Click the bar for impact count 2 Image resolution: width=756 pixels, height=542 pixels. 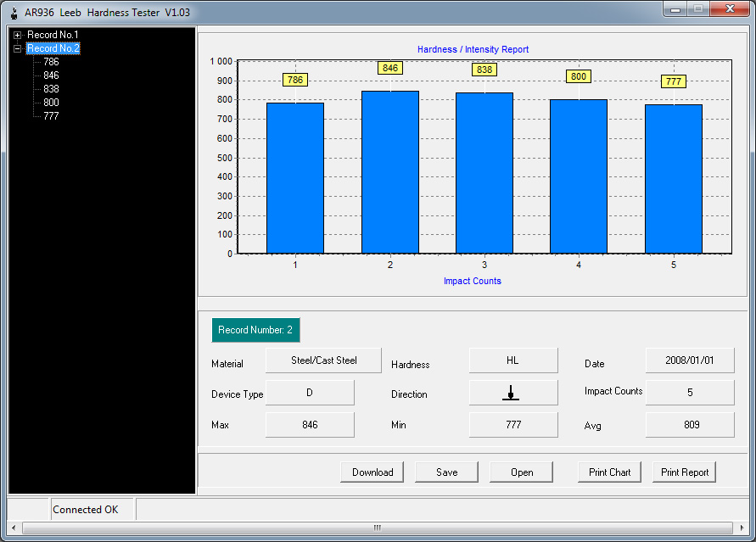390,172
